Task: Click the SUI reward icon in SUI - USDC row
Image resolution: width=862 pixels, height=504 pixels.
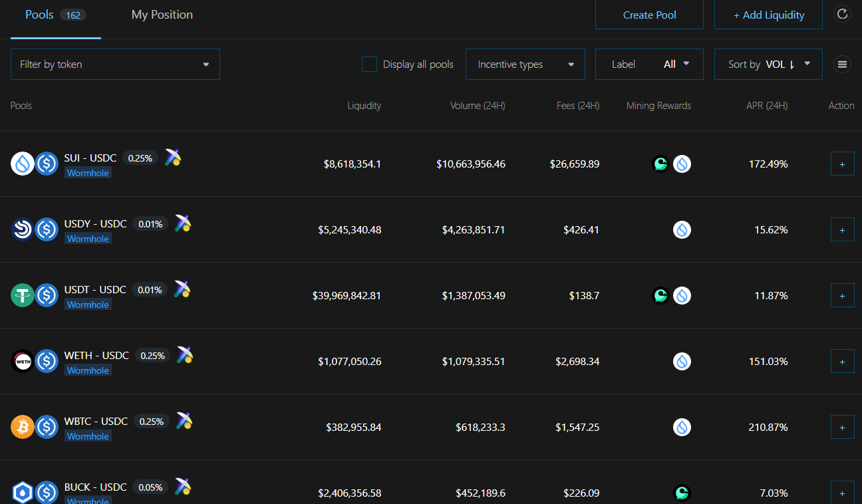Action: (682, 164)
